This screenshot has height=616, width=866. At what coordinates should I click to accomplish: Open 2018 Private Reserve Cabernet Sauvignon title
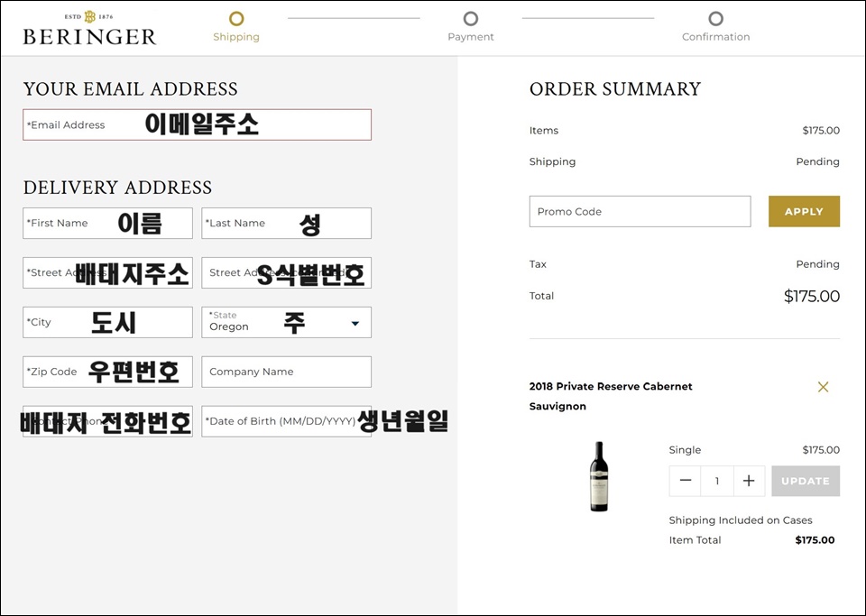pos(611,396)
